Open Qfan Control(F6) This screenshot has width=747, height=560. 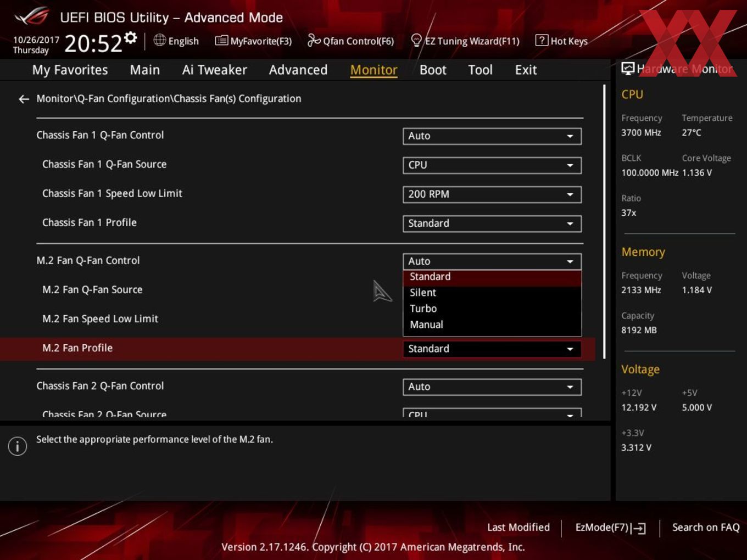pos(350,41)
